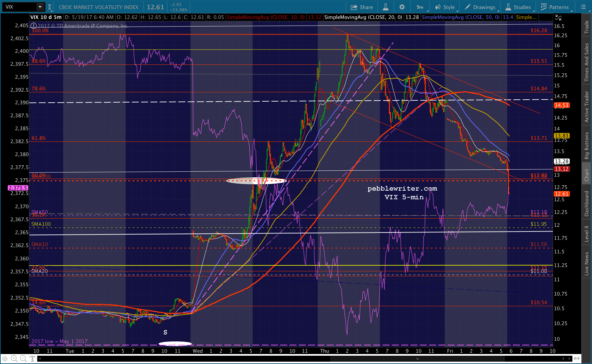
Task: Click the $11.95 level label
Action: coord(539,224)
